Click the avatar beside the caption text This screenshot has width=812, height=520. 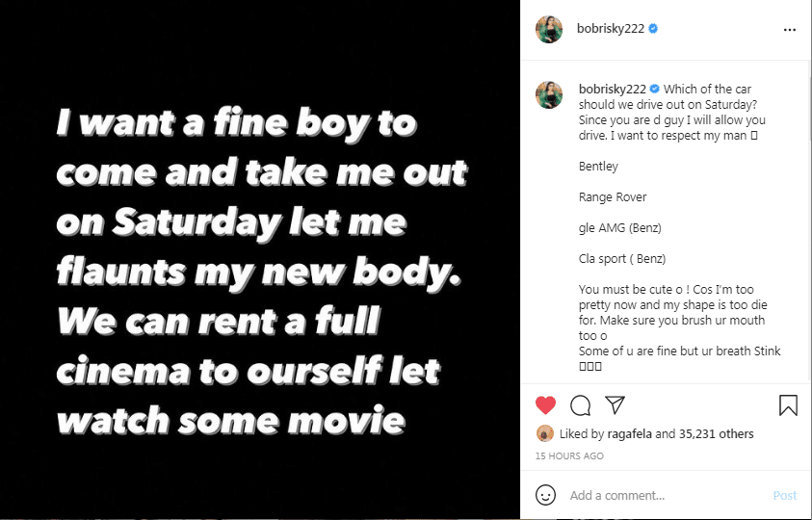tap(549, 94)
